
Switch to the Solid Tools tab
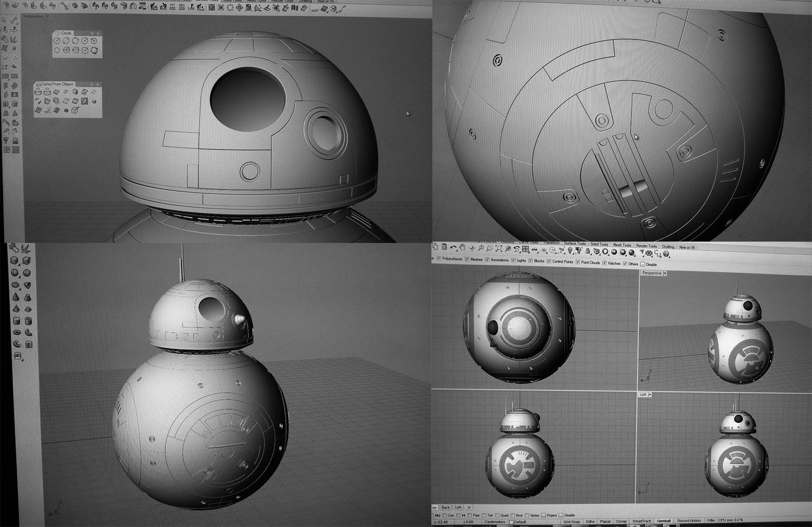click(599, 244)
